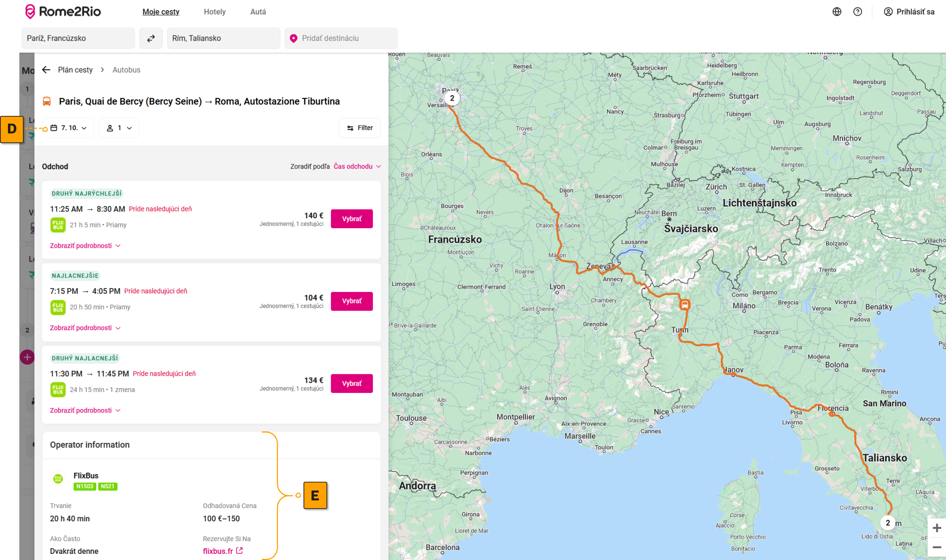Click the Pridať destináciu input field
Screen dimensions: 946x560
(341, 38)
